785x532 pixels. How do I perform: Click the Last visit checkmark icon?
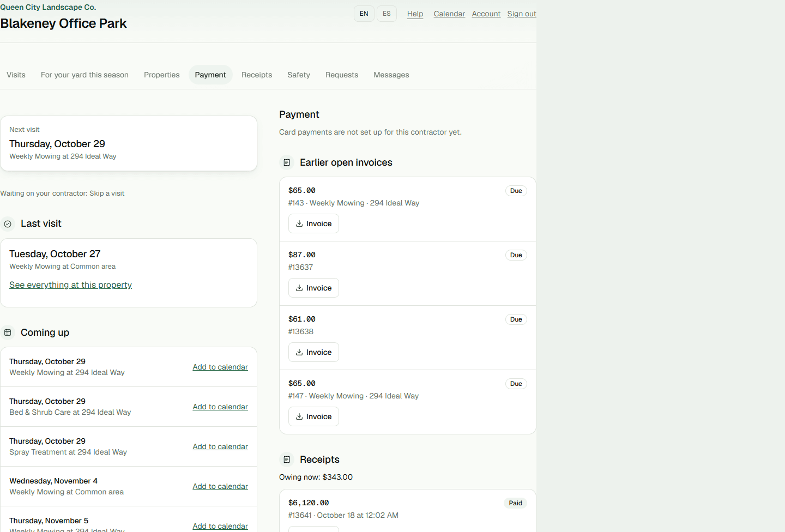pos(8,224)
